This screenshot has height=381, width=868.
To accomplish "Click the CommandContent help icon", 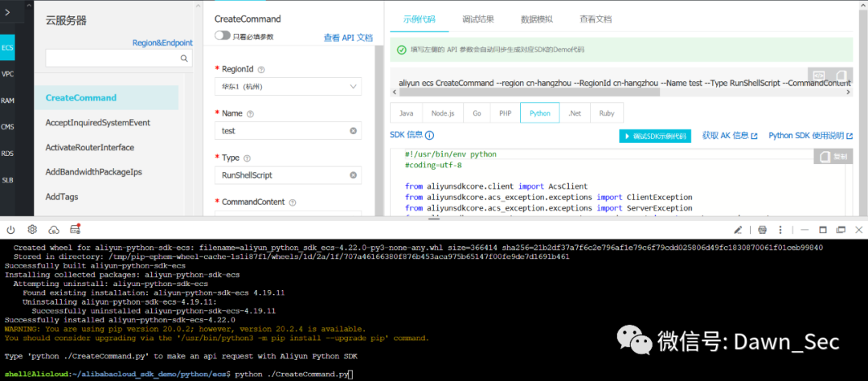I will pos(293,203).
